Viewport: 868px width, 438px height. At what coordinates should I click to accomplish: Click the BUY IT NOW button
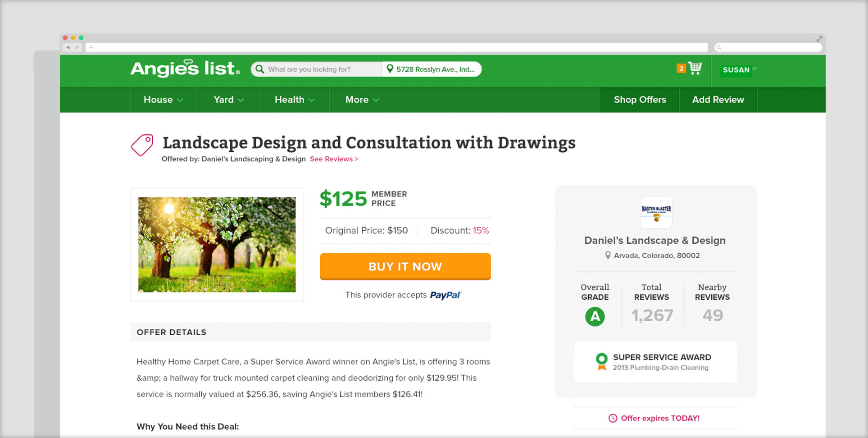click(x=405, y=266)
